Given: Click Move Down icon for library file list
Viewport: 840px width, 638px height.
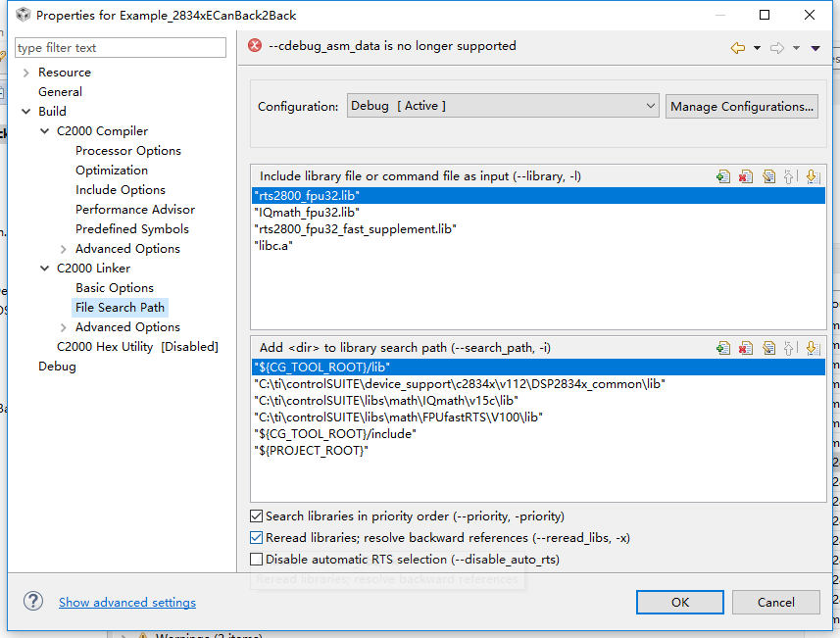Looking at the screenshot, I should (812, 176).
